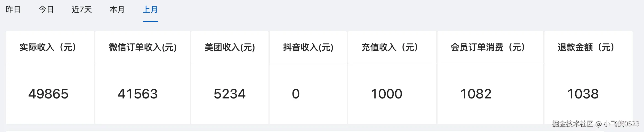Click the refund amount value 1038
The image size is (644, 132).
[583, 94]
